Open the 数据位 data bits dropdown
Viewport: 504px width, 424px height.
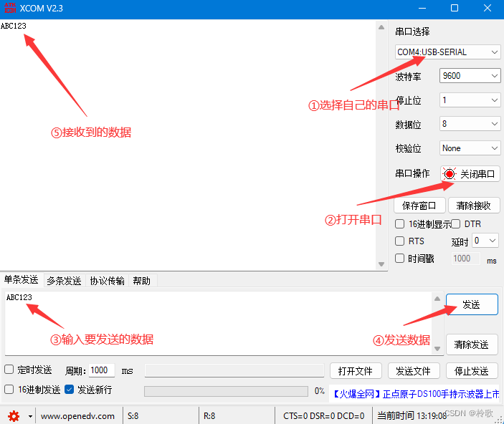click(x=470, y=124)
